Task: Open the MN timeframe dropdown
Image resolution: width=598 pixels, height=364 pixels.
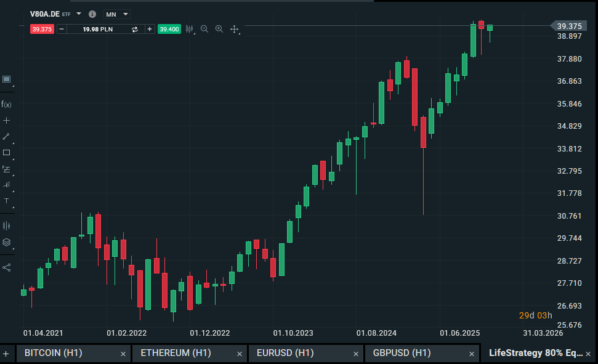Action: click(118, 14)
